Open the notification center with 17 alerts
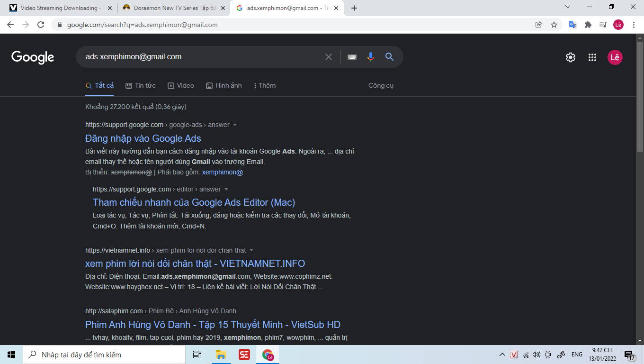Viewport: 644px width, 364px height. pyautogui.click(x=630, y=355)
